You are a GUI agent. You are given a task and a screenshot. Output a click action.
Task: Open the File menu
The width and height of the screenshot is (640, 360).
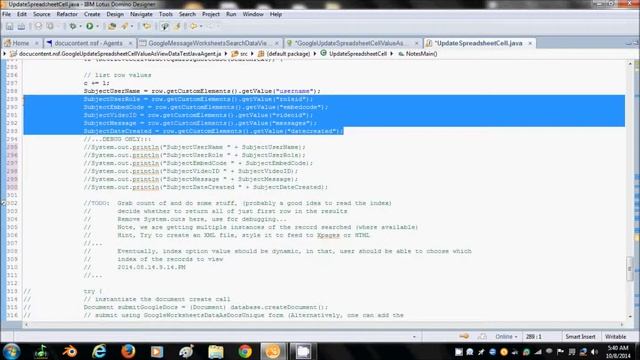[7, 14]
